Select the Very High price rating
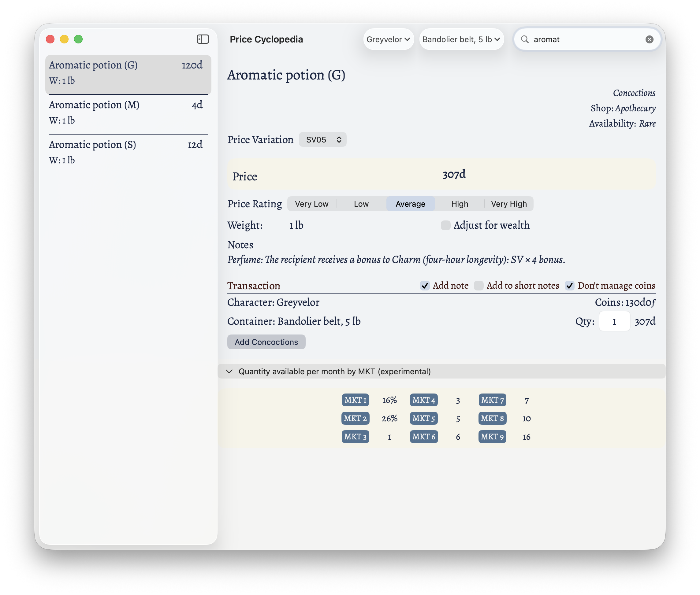The width and height of the screenshot is (700, 595). 508,204
